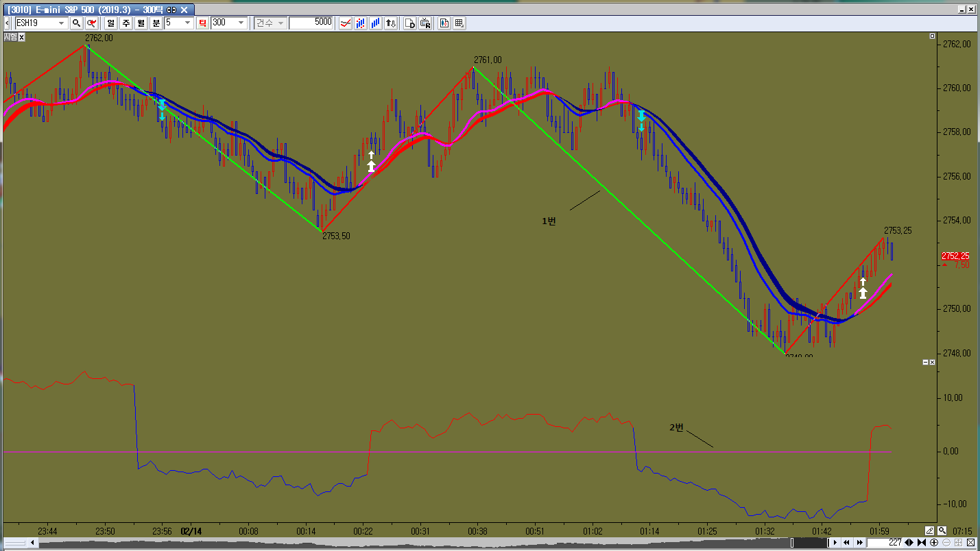Click the document D toolbar icon
980x551 pixels.
tap(410, 23)
